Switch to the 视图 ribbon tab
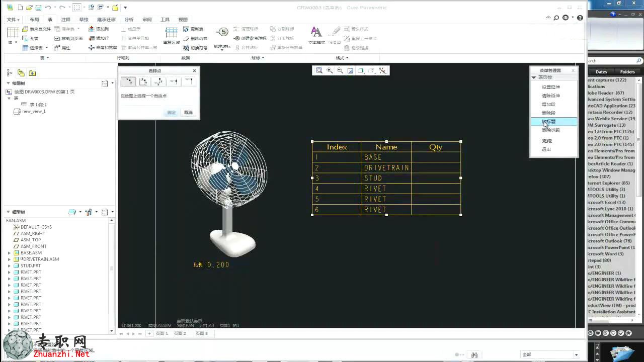Image resolution: width=644 pixels, height=362 pixels. [x=183, y=20]
